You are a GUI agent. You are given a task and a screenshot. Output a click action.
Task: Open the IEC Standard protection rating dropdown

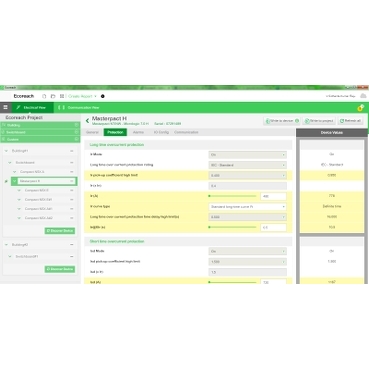pyautogui.click(x=248, y=165)
